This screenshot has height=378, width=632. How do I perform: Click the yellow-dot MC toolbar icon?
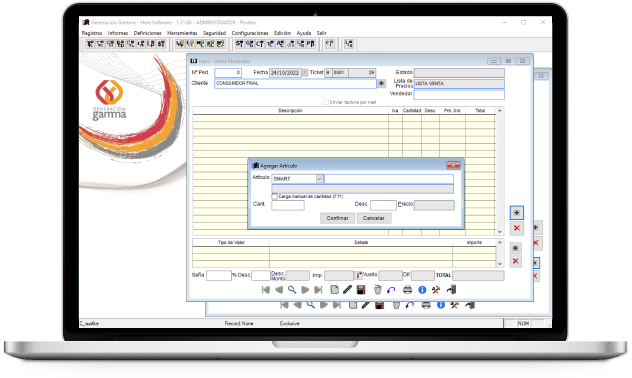pos(200,44)
